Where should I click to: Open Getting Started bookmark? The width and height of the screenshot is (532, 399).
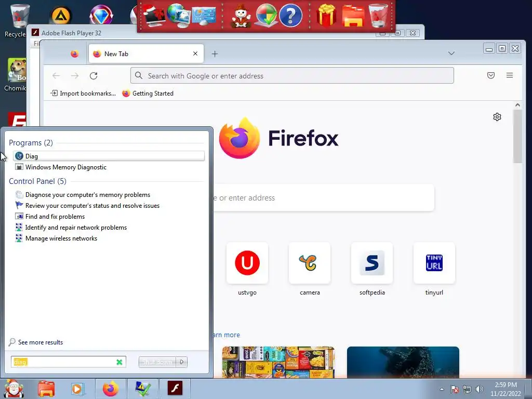148,94
